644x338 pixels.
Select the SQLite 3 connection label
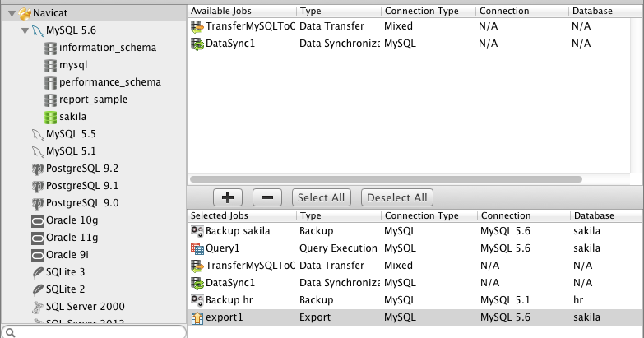(65, 272)
